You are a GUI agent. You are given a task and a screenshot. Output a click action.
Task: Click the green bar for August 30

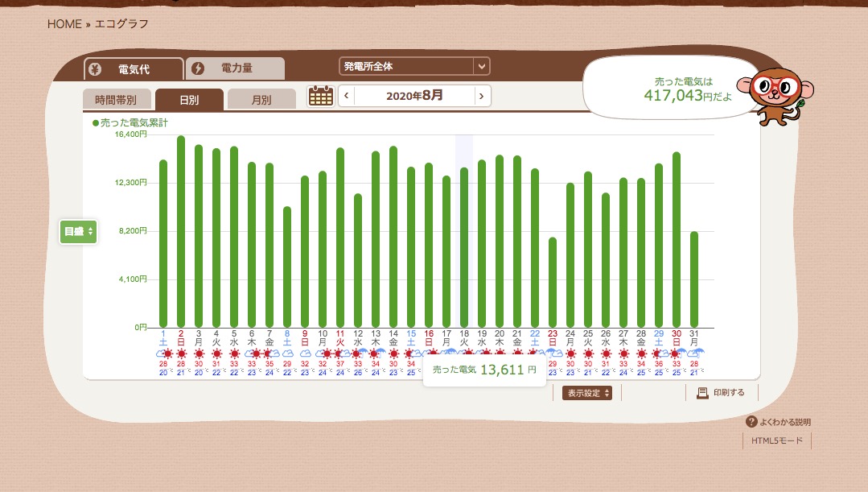tap(677, 240)
